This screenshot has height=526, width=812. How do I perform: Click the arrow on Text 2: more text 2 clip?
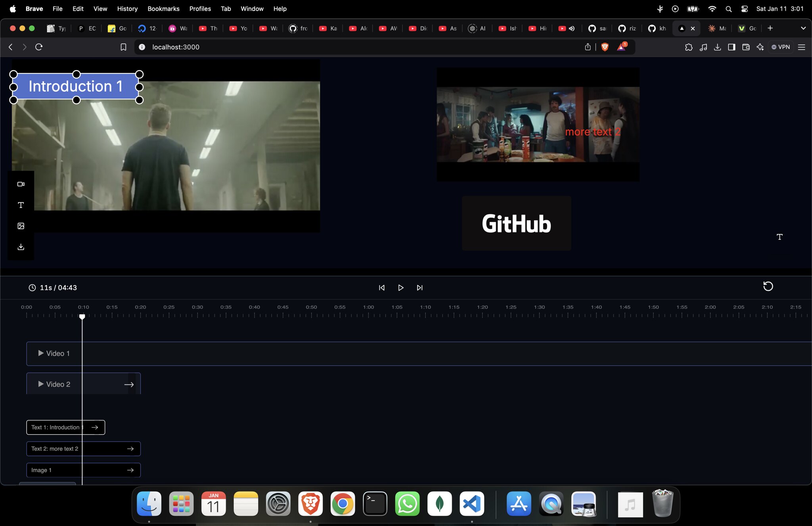coord(130,449)
